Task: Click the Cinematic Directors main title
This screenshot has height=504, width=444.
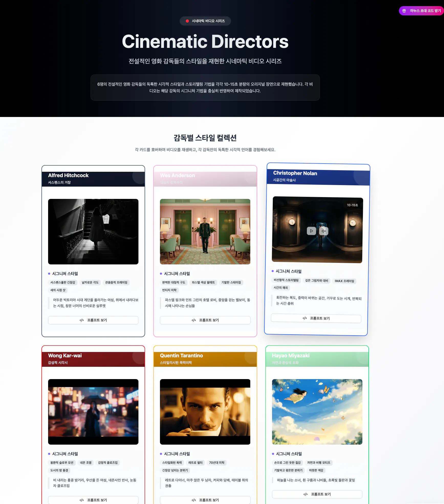Action: [x=205, y=41]
